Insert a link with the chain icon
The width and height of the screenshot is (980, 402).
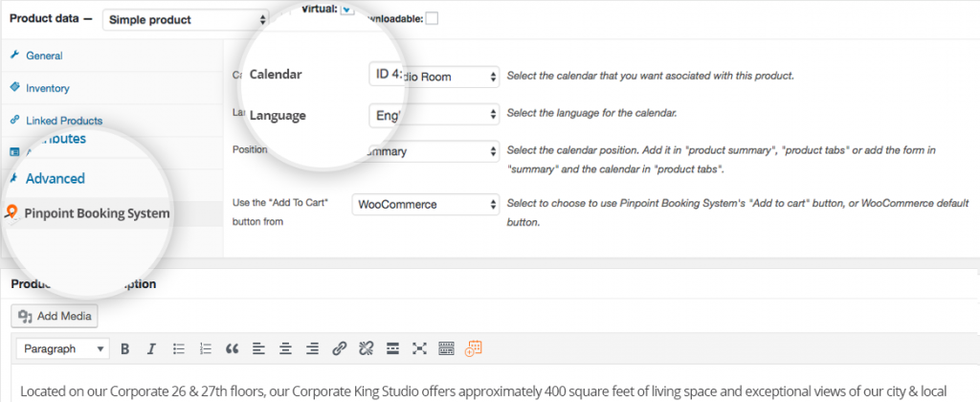coord(340,348)
